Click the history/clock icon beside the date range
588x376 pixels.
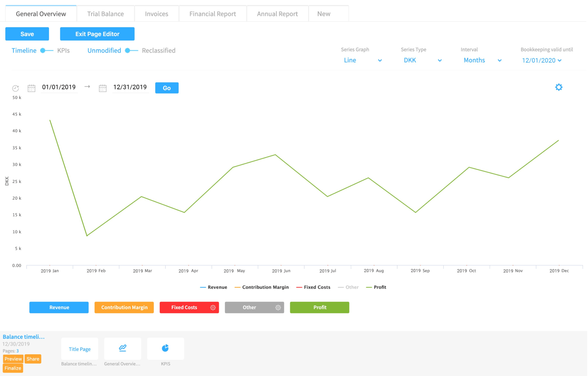15,88
